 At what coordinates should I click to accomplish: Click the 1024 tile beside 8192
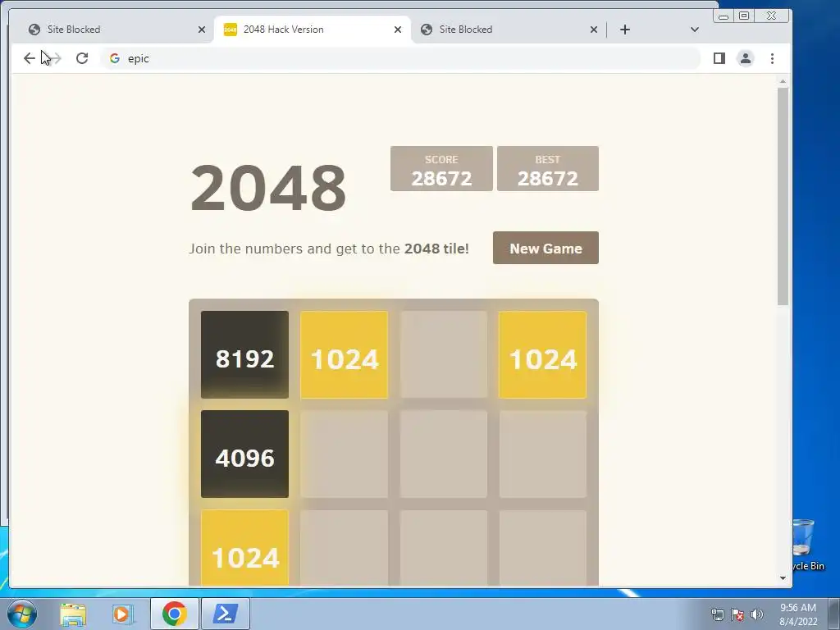click(344, 354)
